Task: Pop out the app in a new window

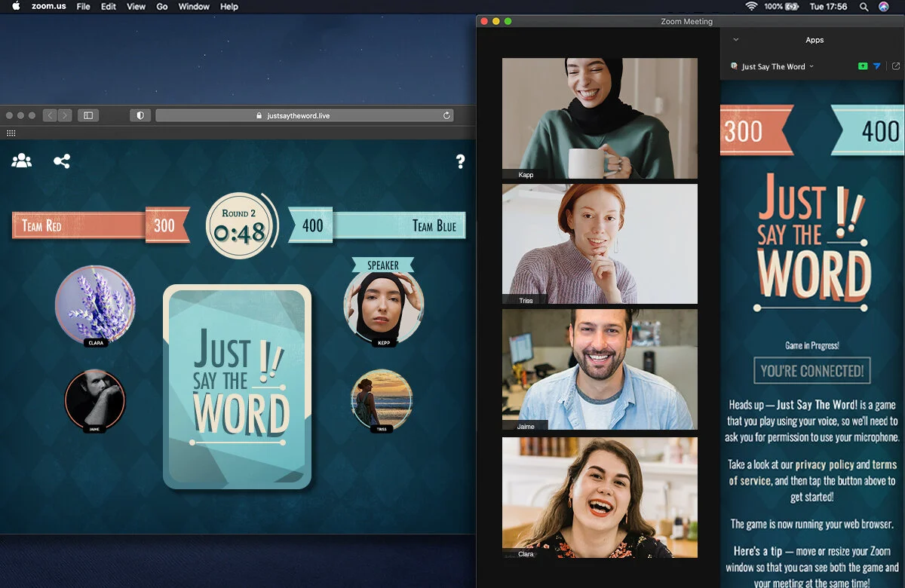Action: [896, 66]
